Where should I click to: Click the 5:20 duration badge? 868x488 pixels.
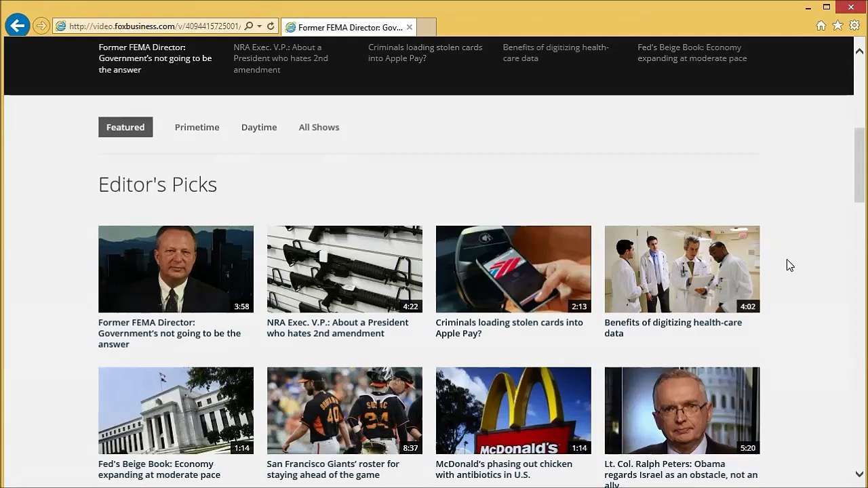[x=748, y=448]
